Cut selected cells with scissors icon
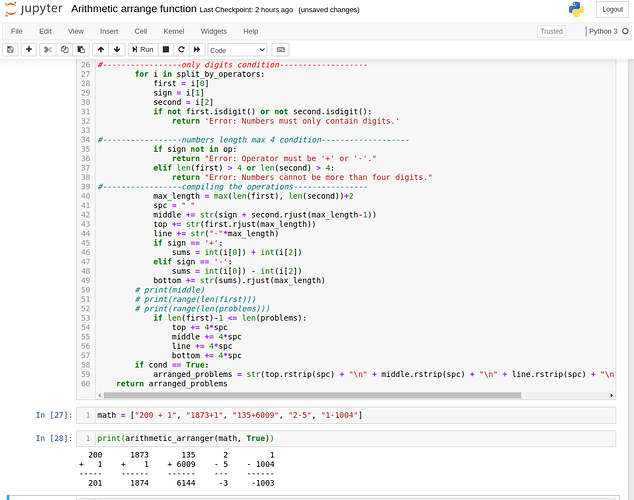The image size is (634, 500). 49,49
